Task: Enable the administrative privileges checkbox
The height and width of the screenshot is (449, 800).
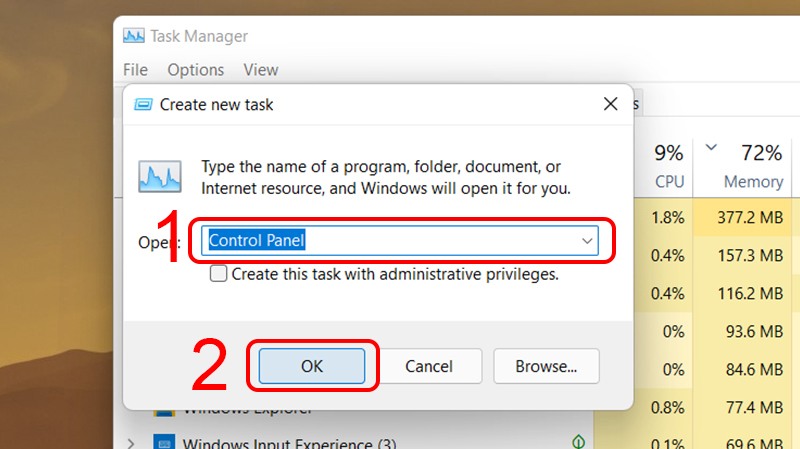Action: click(218, 273)
